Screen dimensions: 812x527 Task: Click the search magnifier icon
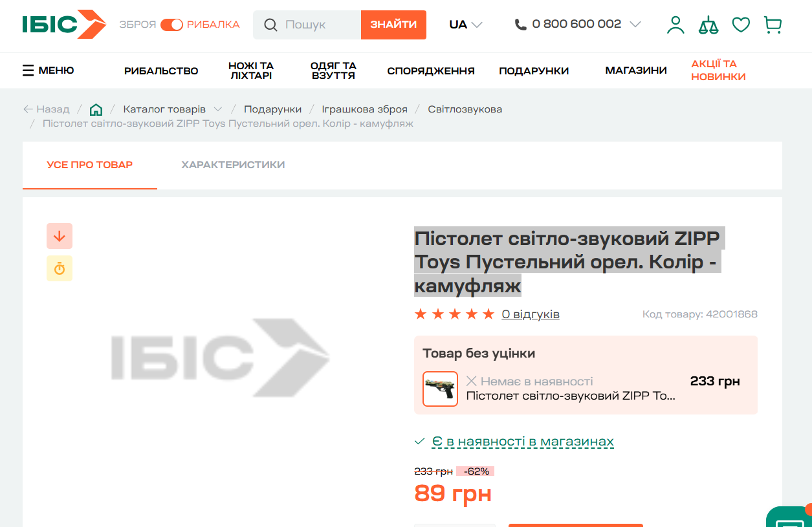click(271, 25)
